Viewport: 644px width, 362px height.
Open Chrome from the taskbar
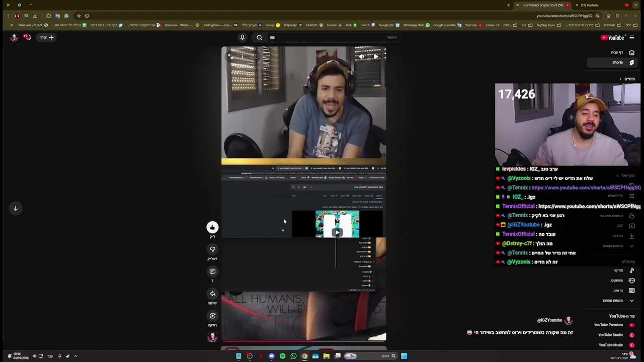[x=304, y=356]
